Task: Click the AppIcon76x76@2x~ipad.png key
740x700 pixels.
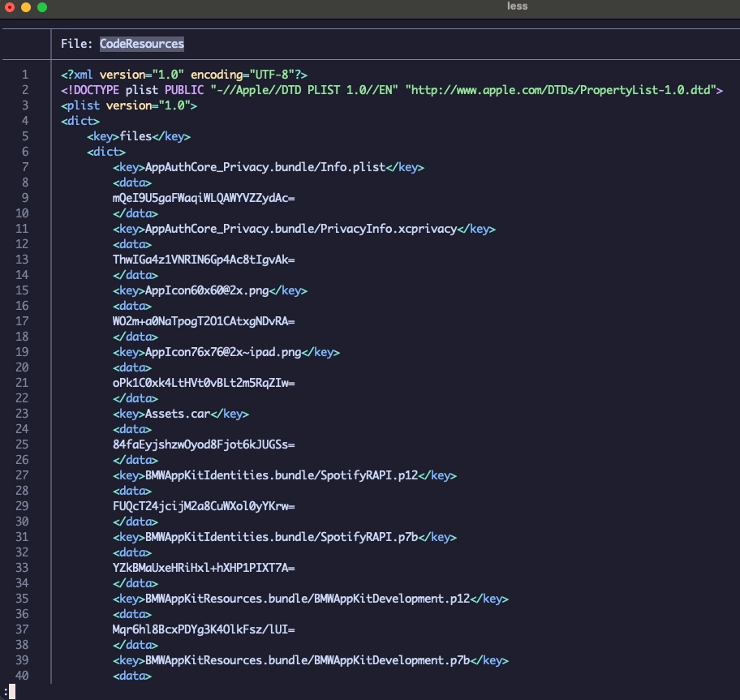Action: coord(226,352)
